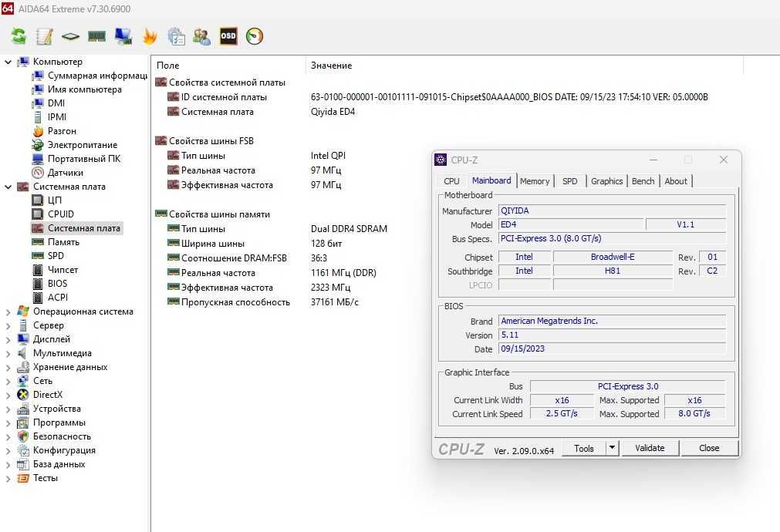Select the IPMI tree item
The width and height of the screenshot is (780, 532).
[57, 117]
